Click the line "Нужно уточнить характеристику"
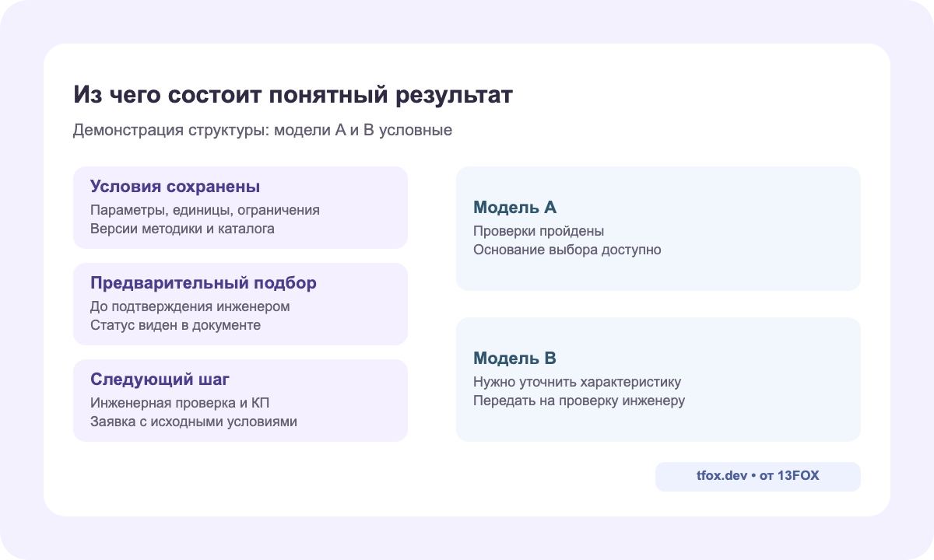This screenshot has width=934, height=560. [x=578, y=382]
